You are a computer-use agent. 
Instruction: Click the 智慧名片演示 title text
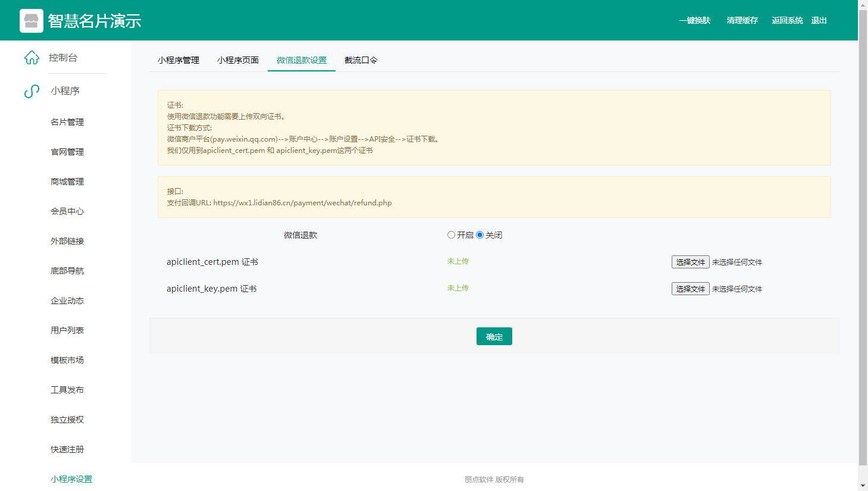pos(95,21)
